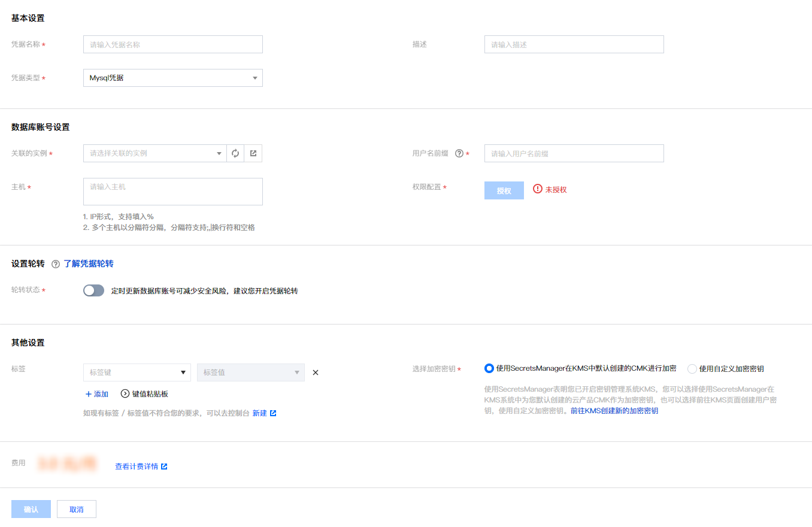Show help icon beside 设置轮转
The image size is (812, 527).
(56, 264)
